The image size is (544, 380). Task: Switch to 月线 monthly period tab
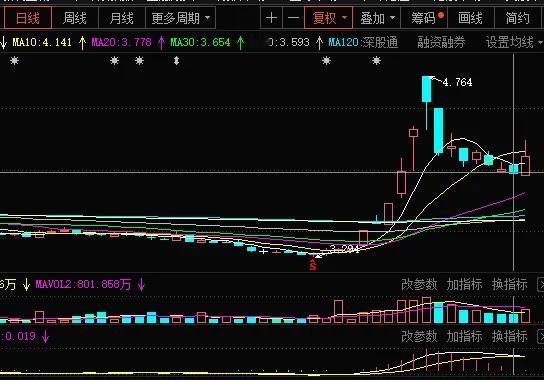coord(121,18)
